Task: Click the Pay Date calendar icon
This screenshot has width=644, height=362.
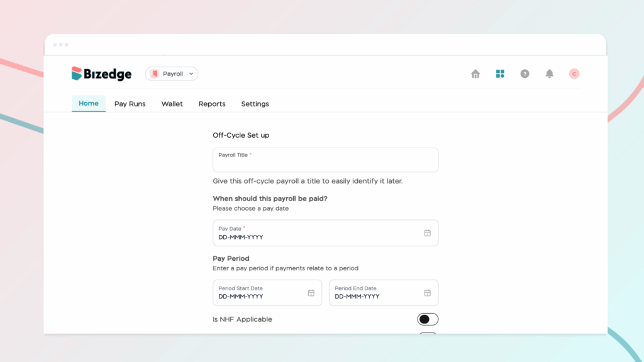Action: [427, 233]
